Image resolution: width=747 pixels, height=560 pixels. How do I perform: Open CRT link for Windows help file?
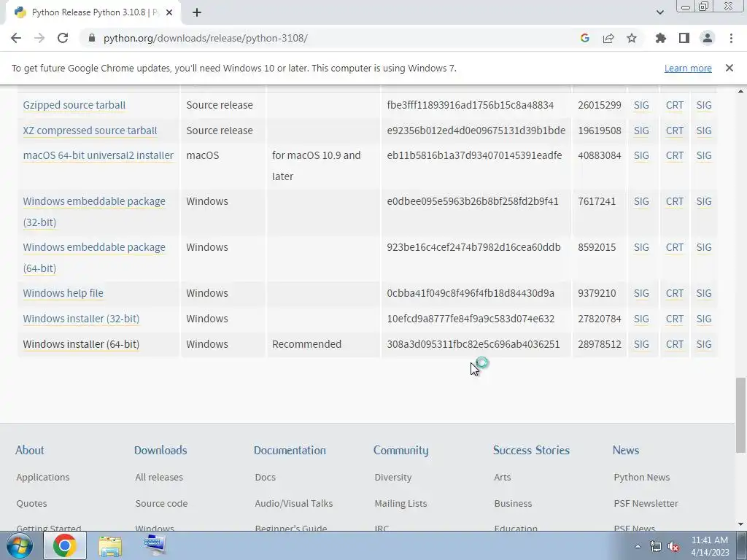click(x=675, y=293)
